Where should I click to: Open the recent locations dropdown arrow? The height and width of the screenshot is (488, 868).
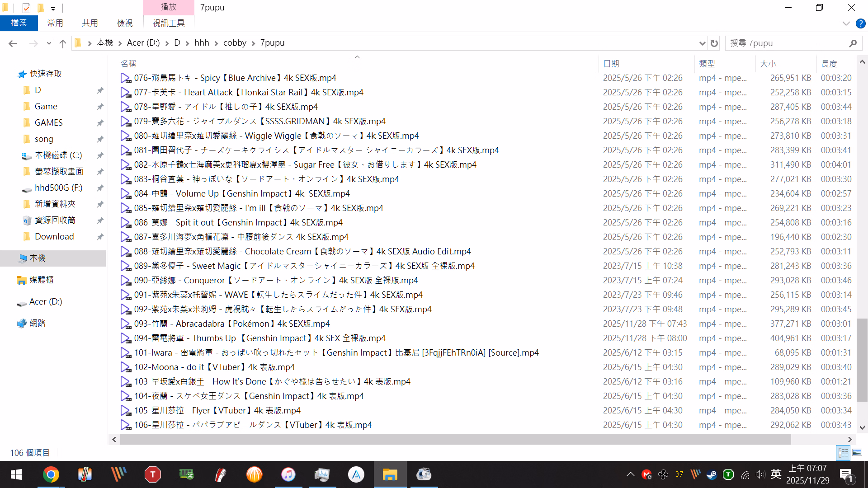[x=49, y=43]
